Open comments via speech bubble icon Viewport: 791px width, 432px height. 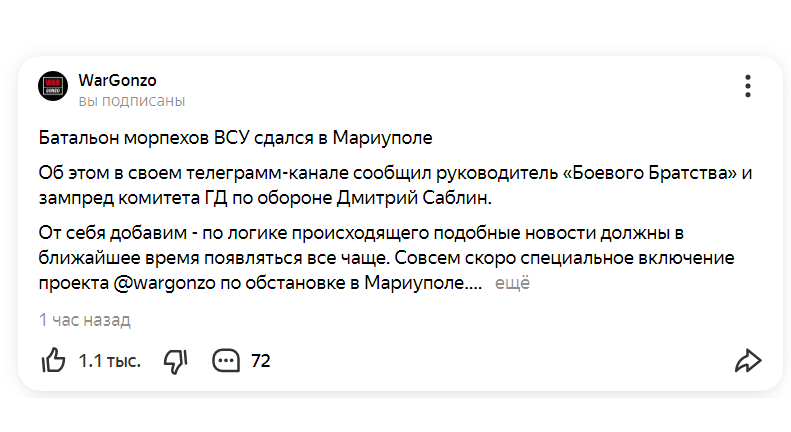(225, 360)
